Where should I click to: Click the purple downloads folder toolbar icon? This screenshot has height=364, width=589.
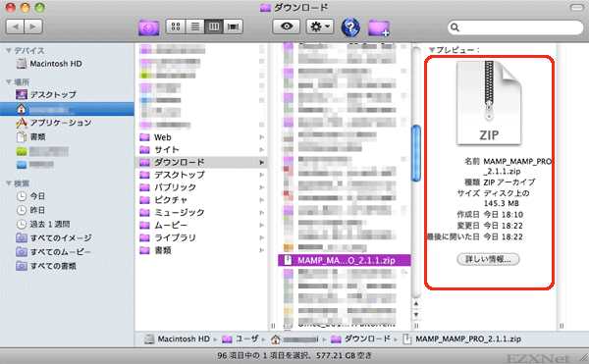coord(149,27)
